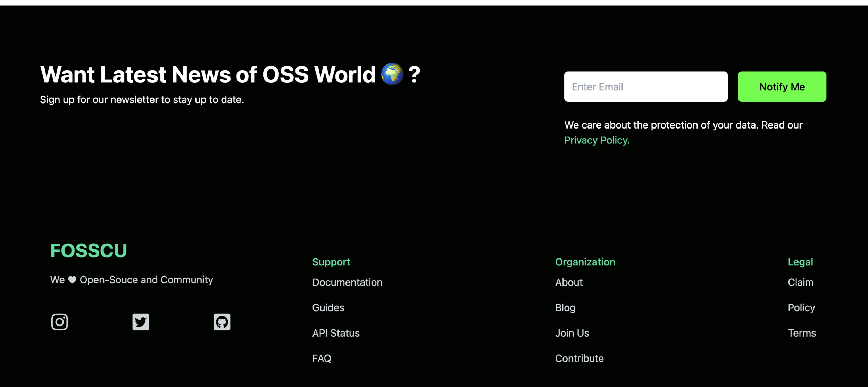Open the GitHub social icon

click(222, 322)
